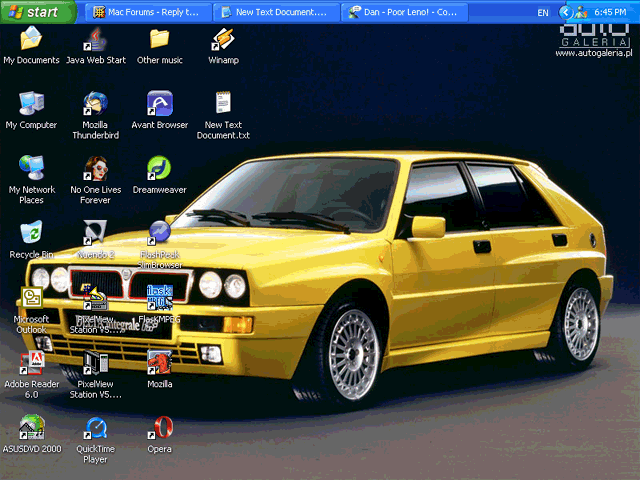Screen dimensions: 640x480
Task: Click the EN language bar indicator
Action: pos(543,13)
